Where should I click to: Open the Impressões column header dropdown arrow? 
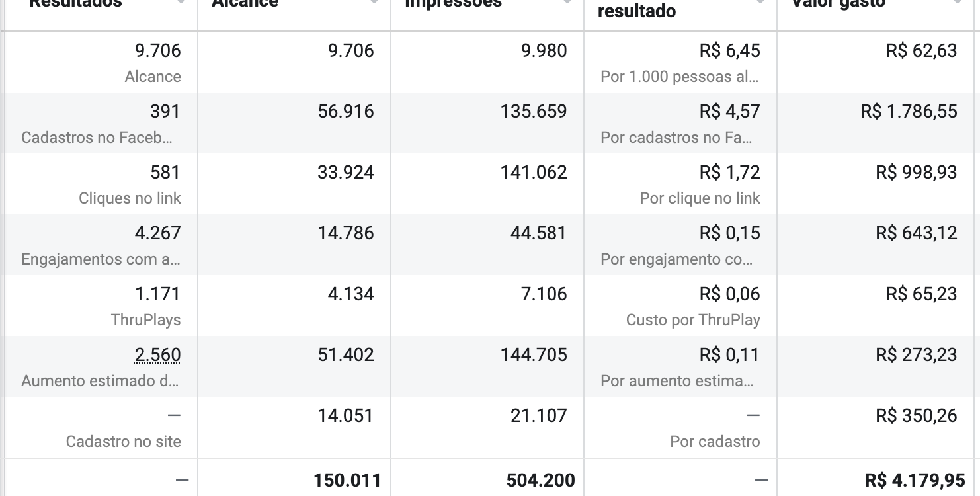tap(567, 3)
